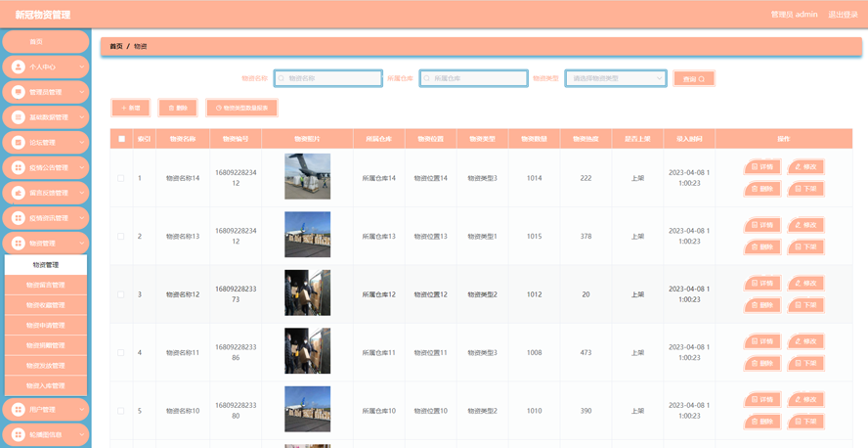Click 删除 in the 物资名称10 row
Image resolution: width=868 pixels, height=448 pixels.
tap(762, 422)
